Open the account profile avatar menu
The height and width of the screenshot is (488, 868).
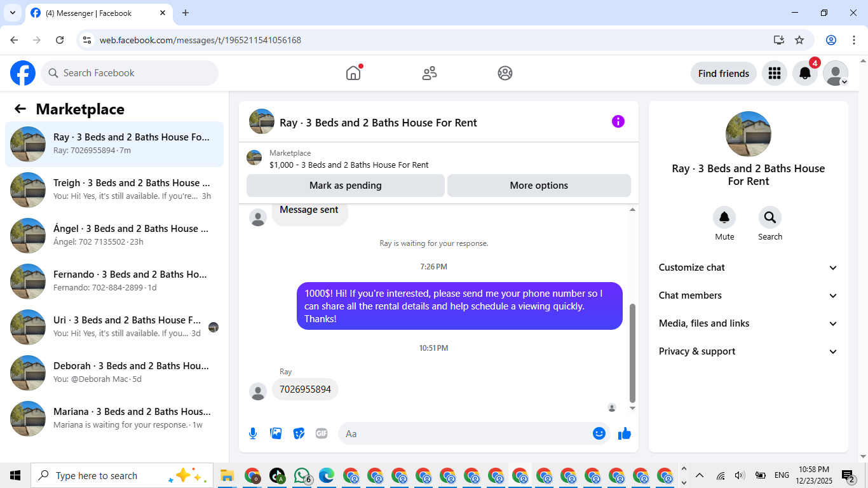click(x=835, y=73)
